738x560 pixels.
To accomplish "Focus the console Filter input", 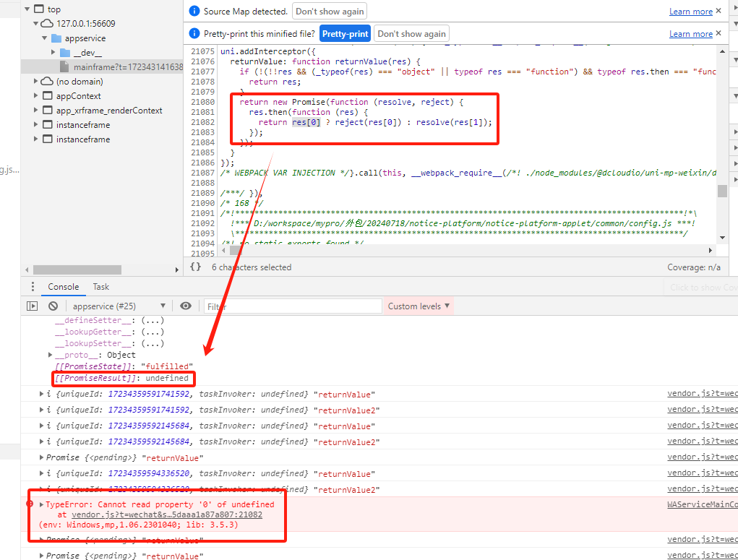I will click(292, 306).
